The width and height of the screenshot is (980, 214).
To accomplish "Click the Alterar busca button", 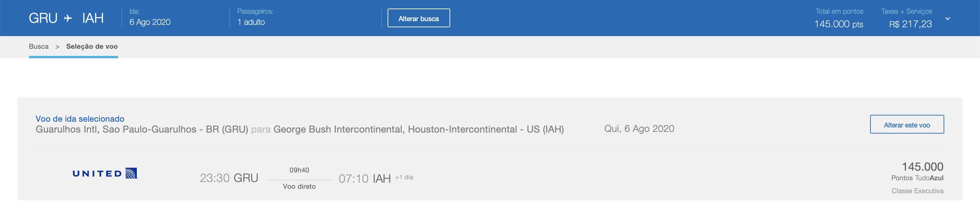I will (419, 18).
